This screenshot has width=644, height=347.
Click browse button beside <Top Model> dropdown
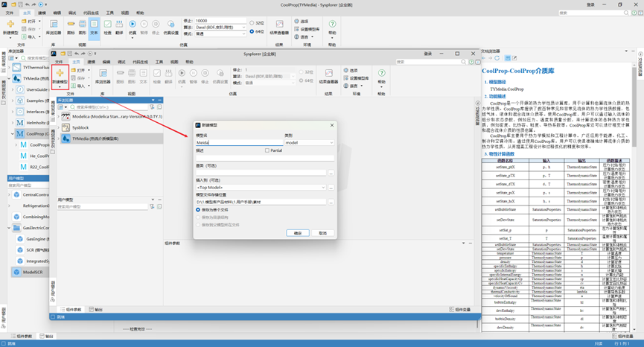click(331, 187)
